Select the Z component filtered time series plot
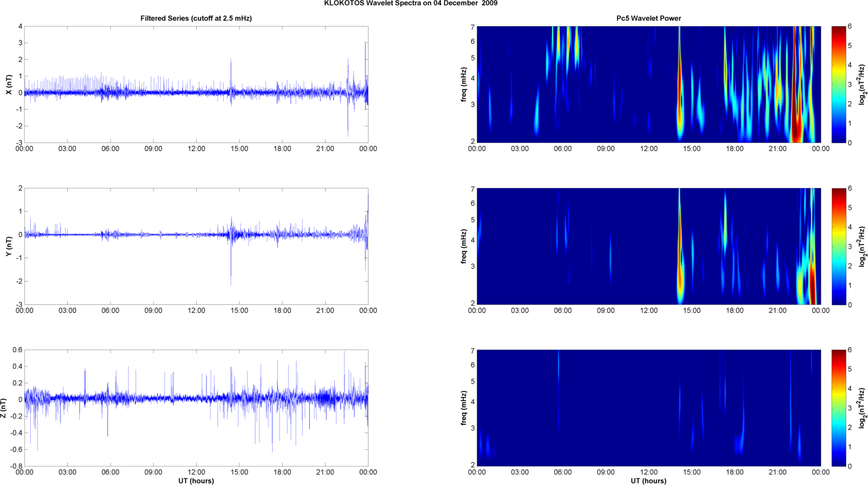Viewport: 868px width, 485px height. tap(196, 408)
